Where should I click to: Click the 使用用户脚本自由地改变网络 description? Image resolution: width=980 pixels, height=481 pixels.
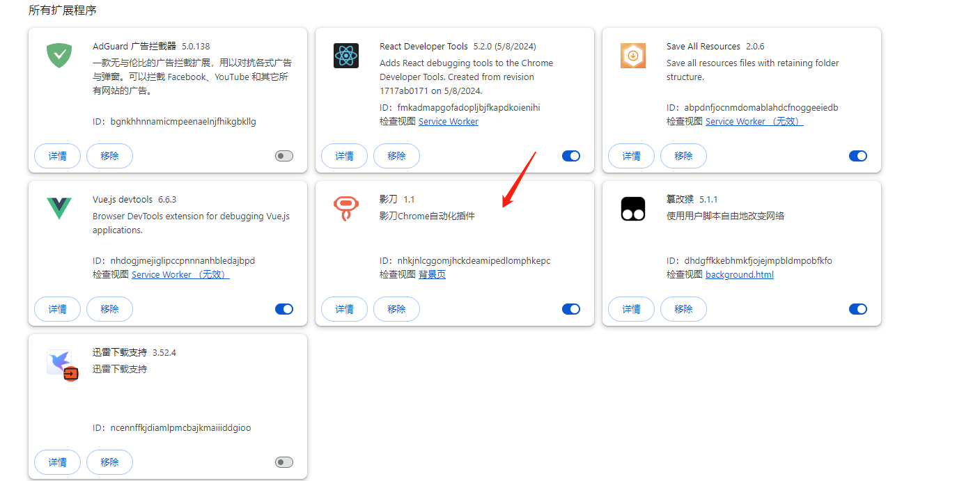[x=725, y=216]
